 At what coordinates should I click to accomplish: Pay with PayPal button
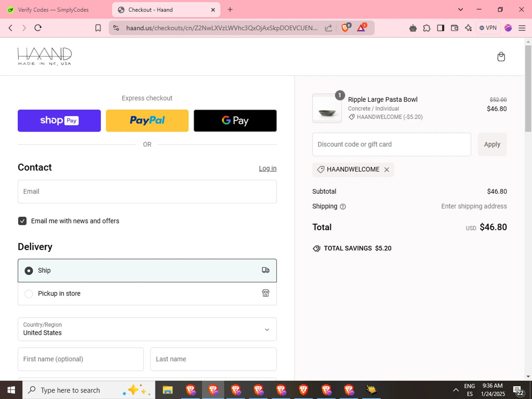tap(147, 121)
